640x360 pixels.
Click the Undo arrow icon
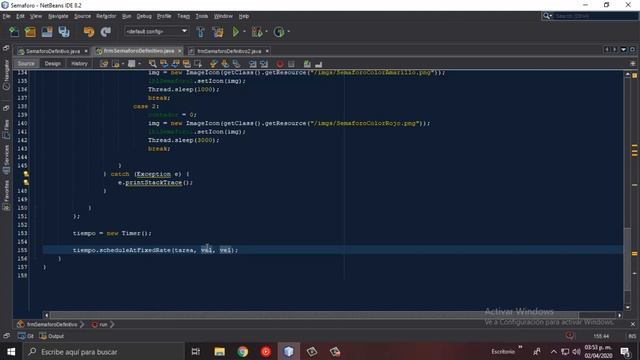(x=89, y=32)
